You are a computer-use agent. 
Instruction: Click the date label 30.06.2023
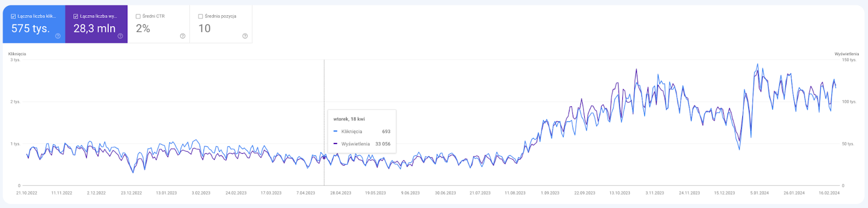pos(445,193)
